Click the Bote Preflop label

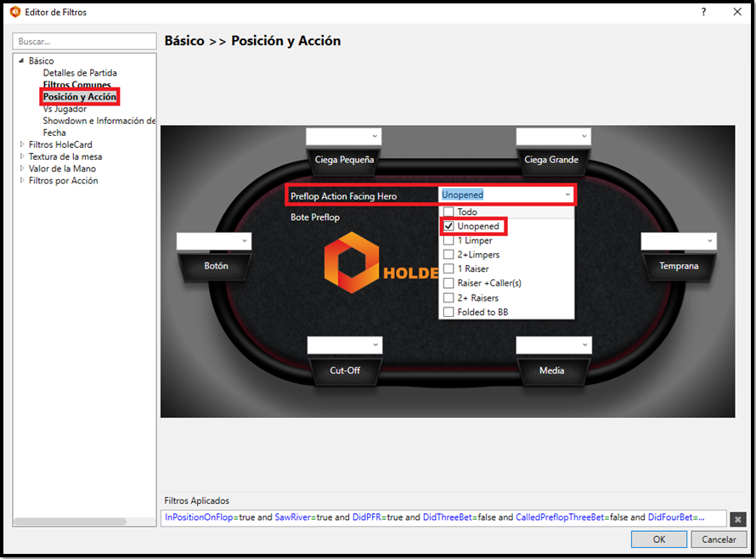[x=315, y=217]
